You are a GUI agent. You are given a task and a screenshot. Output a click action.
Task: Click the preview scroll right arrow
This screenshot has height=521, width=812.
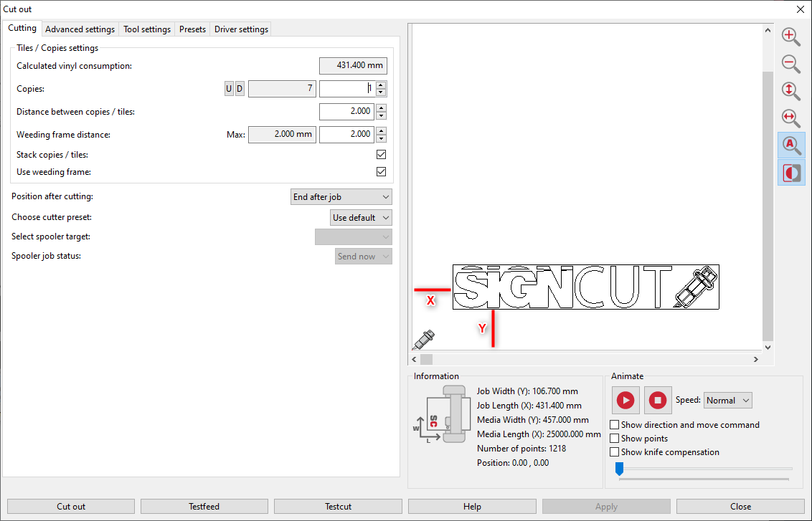pos(756,359)
